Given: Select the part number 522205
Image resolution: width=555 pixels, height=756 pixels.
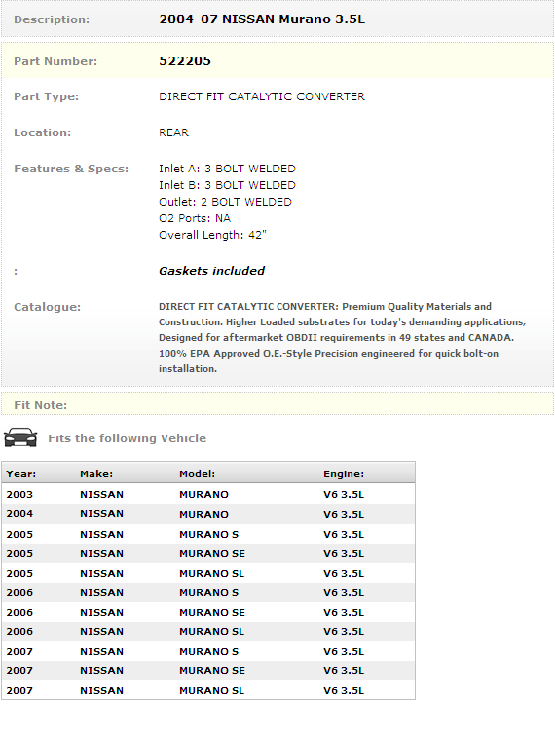Looking at the screenshot, I should [185, 61].
